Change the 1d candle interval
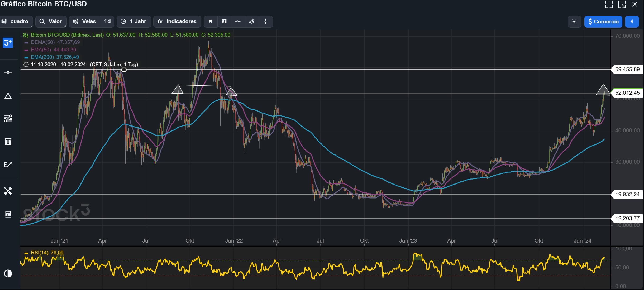This screenshot has width=644, height=290. pos(107,21)
